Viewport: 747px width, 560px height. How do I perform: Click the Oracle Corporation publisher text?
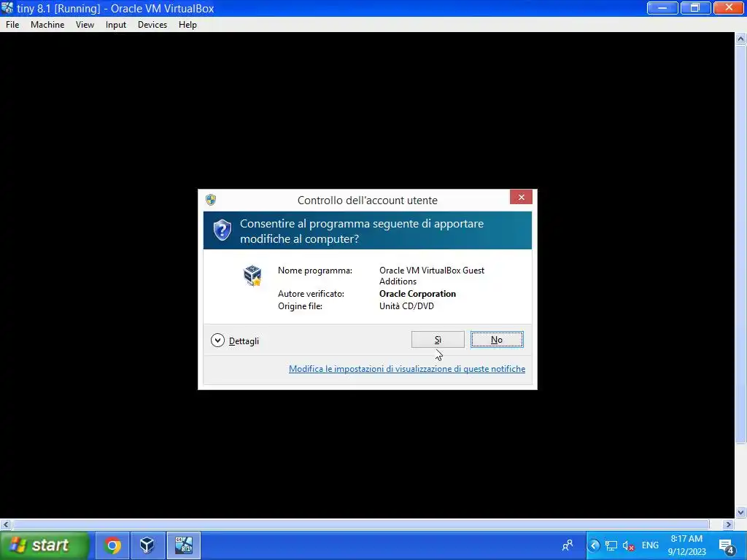coord(417,294)
